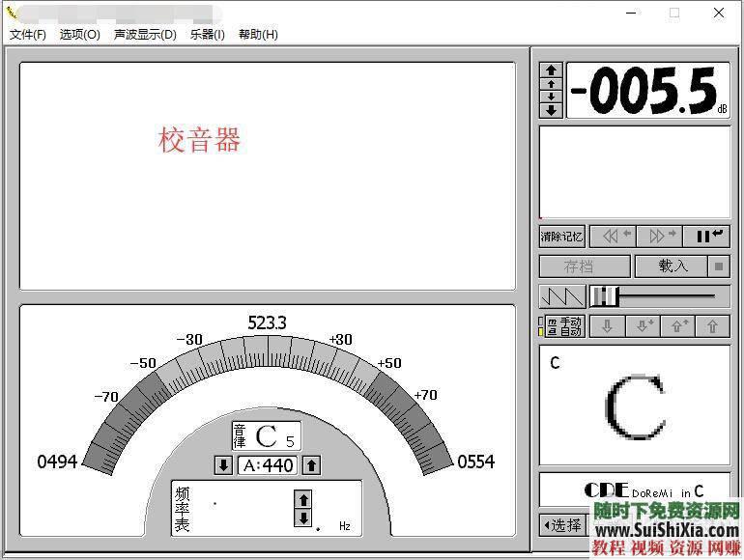Click the down arrow in the 频率表 box
The image size is (744, 560).
[x=302, y=518]
